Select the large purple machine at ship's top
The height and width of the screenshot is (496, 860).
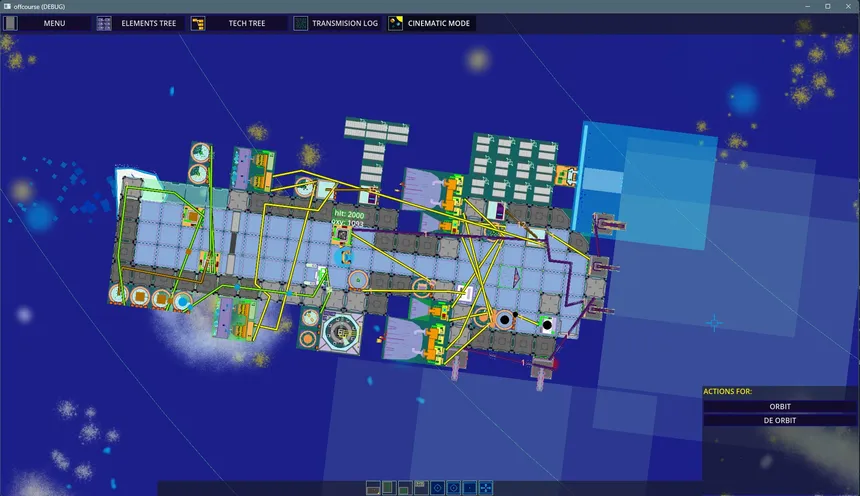(x=432, y=190)
